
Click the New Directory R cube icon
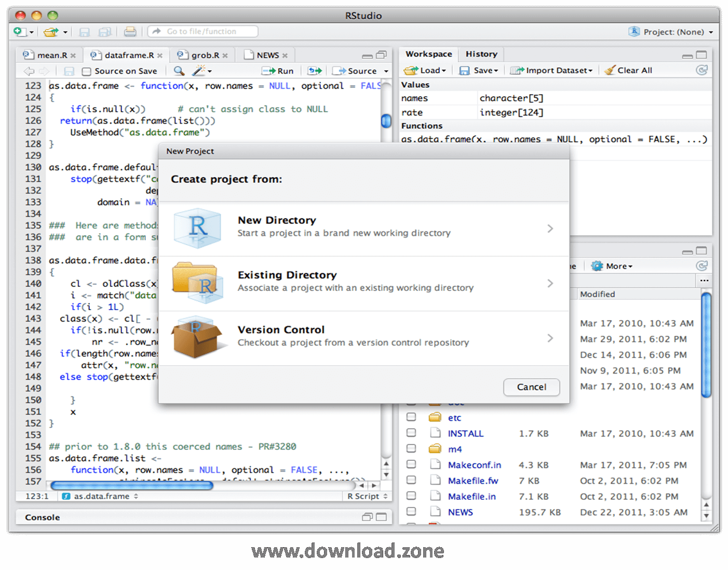point(198,228)
